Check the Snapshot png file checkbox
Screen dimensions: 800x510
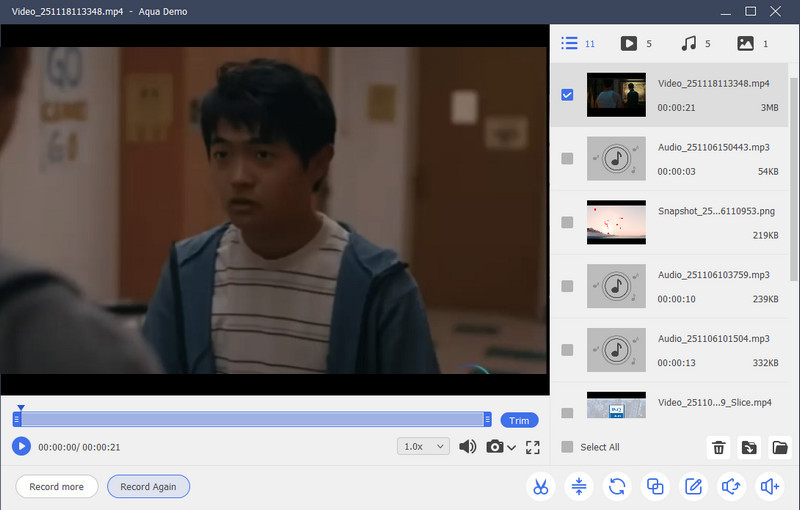click(x=567, y=222)
